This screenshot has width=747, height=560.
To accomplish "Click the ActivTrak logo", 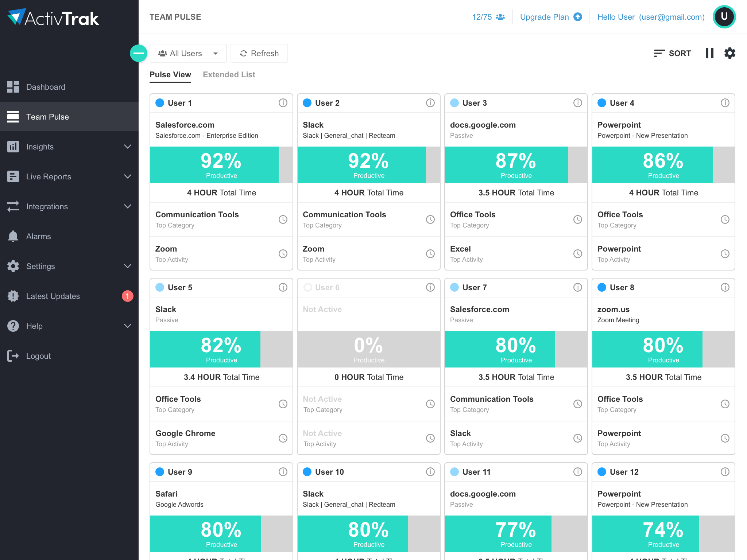I will 53,17.
